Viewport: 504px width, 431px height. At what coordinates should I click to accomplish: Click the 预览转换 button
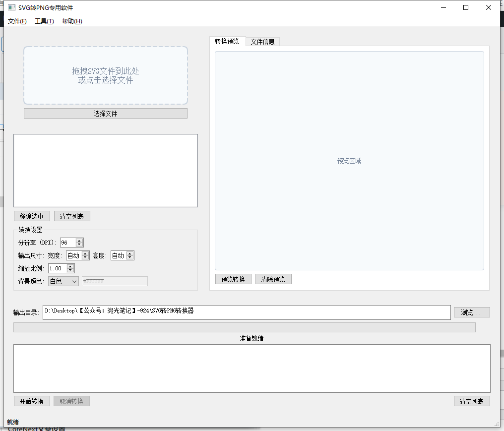pos(233,279)
